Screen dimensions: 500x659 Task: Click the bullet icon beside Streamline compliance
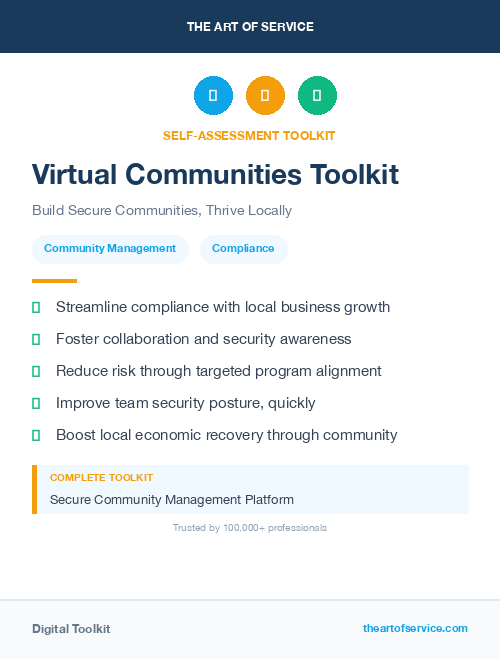pyautogui.click(x=36, y=308)
